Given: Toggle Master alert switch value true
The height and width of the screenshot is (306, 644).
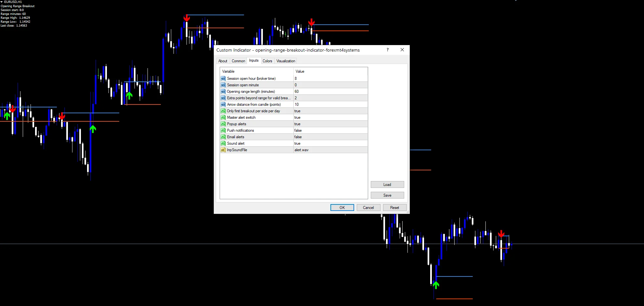Looking at the screenshot, I should (330, 117).
